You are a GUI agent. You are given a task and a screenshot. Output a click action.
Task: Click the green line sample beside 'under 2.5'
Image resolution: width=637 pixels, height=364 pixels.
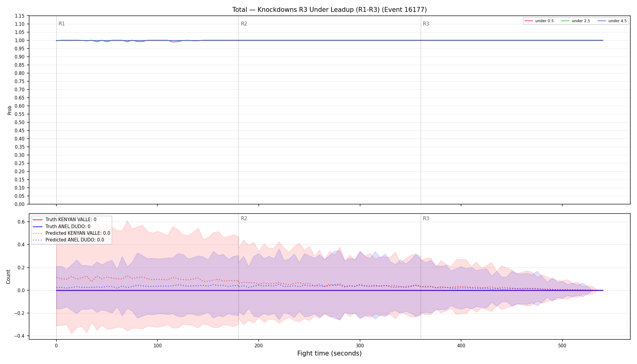click(565, 21)
